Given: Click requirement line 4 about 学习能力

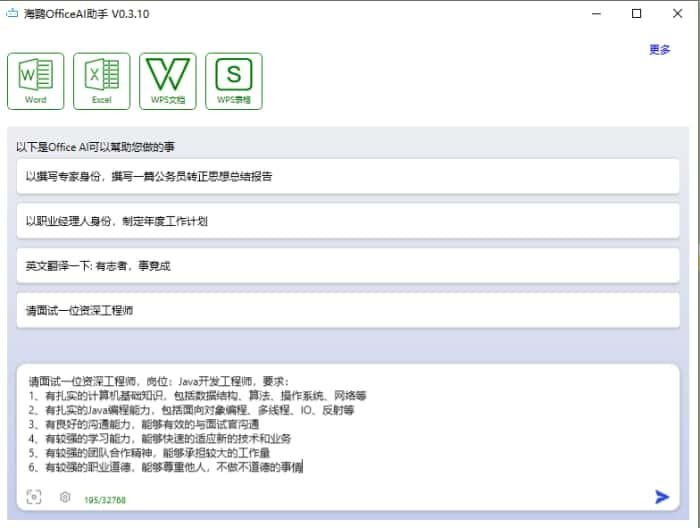Looking at the screenshot, I should point(160,438).
